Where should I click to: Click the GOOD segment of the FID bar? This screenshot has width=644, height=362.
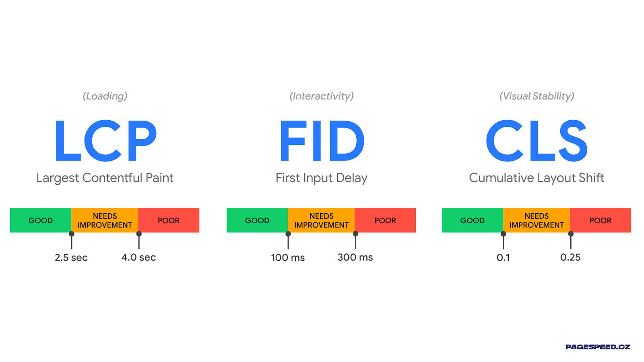pyautogui.click(x=257, y=220)
